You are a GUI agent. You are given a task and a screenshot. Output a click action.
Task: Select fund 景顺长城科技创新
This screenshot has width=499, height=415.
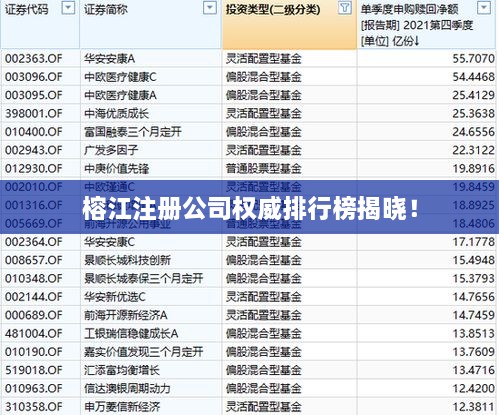coord(127,260)
